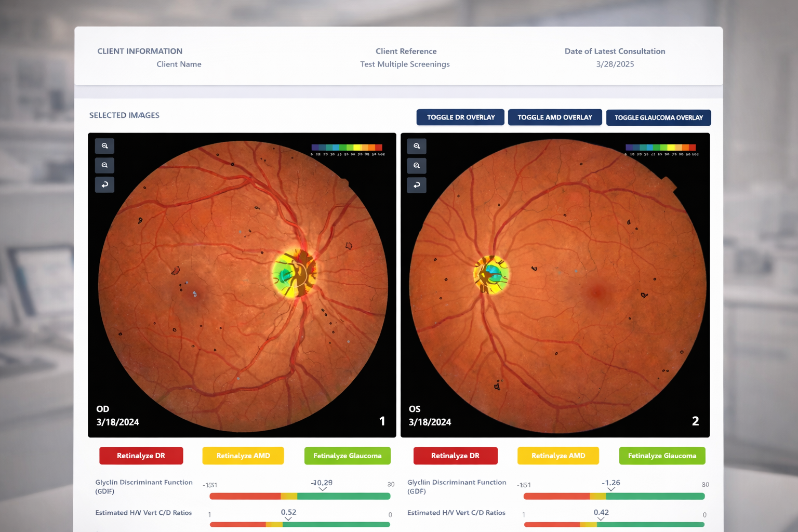The image size is (798, 532).
Task: Toggle the Glaucoma overlay
Action: tap(658, 117)
